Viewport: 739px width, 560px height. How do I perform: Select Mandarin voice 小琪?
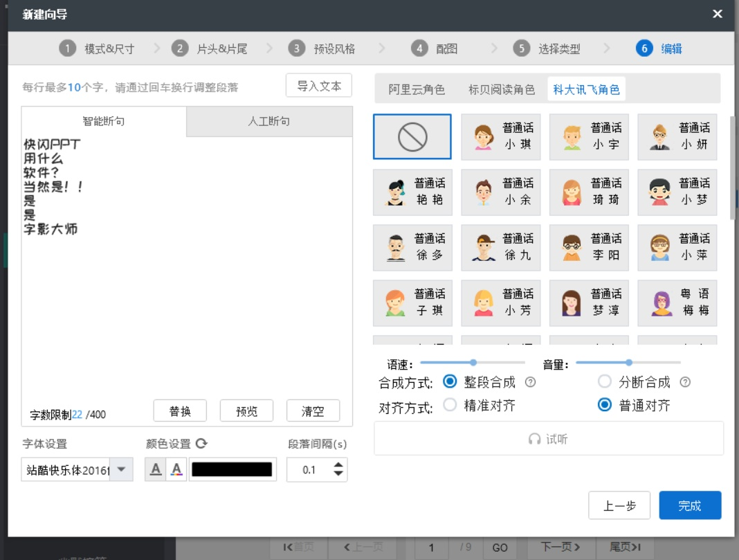[501, 136]
